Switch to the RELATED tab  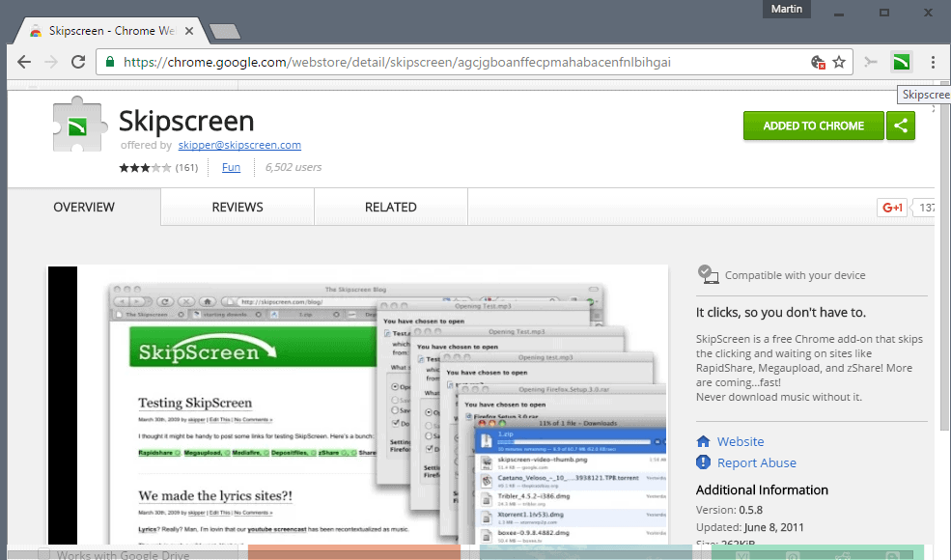tap(390, 207)
